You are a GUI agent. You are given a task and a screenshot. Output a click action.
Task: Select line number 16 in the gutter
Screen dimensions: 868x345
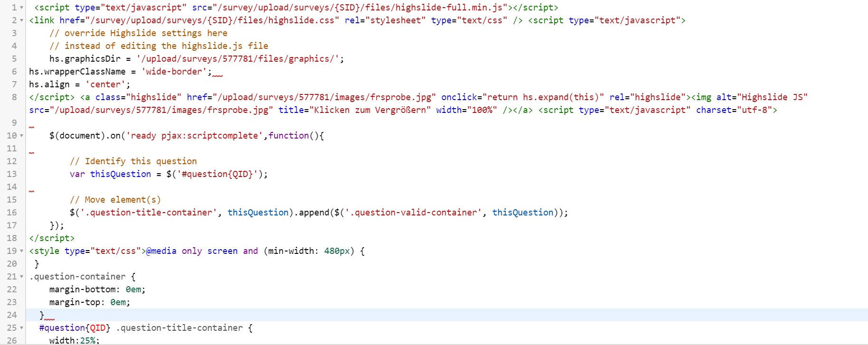12,213
